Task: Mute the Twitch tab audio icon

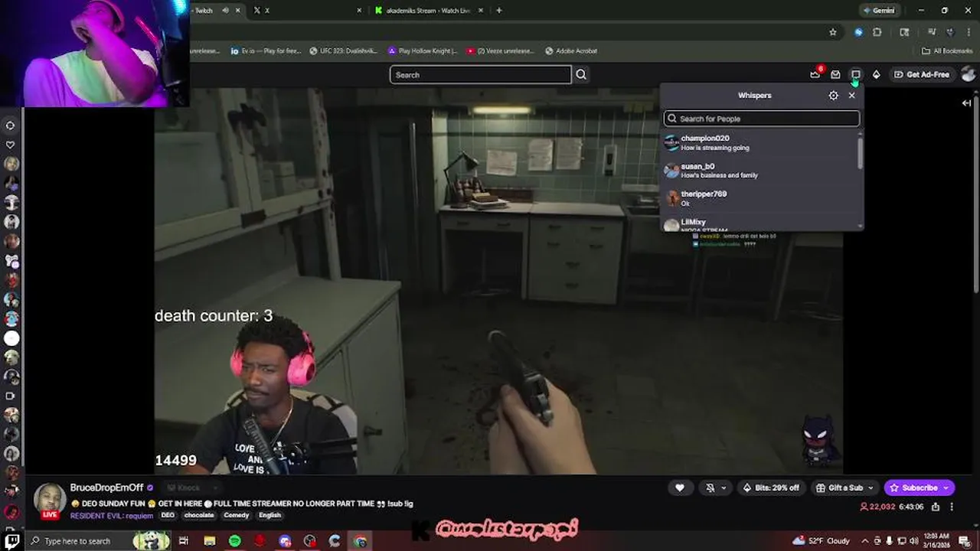Action: pyautogui.click(x=225, y=10)
